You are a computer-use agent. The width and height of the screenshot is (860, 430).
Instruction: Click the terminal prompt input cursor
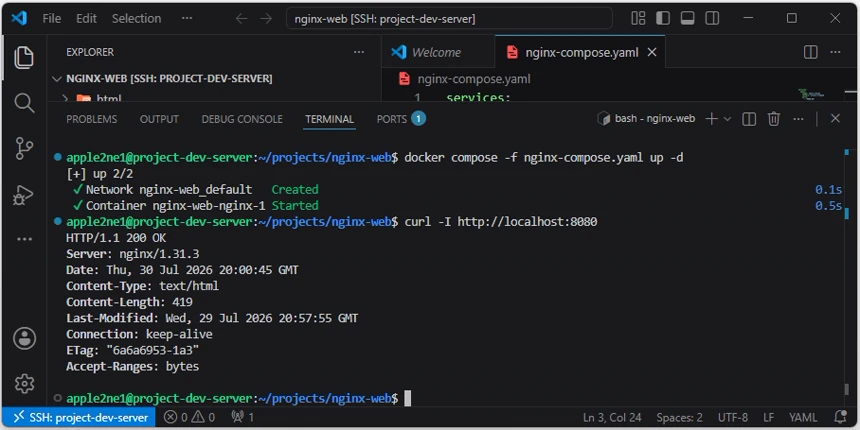(x=408, y=399)
